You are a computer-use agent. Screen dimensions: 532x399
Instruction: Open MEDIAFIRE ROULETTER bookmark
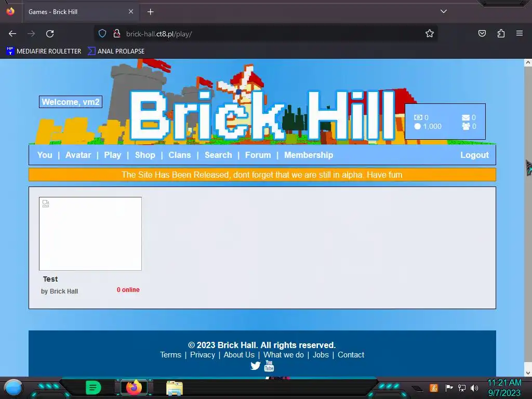click(x=44, y=51)
